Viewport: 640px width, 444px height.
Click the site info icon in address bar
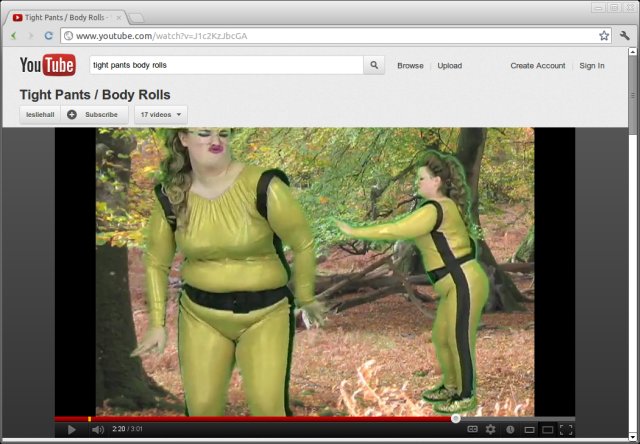pyautogui.click(x=69, y=36)
